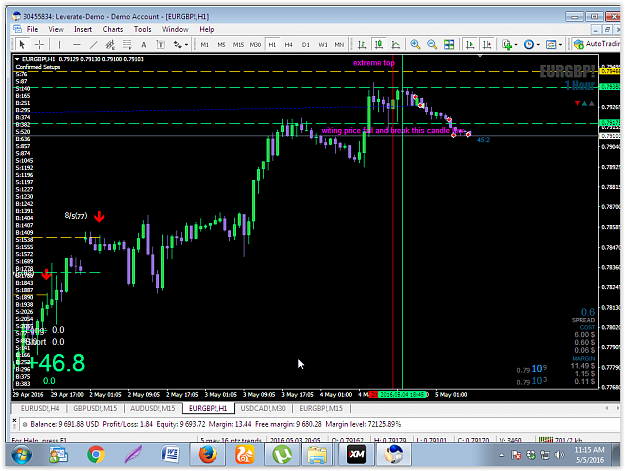
Task: Open the indicators list dropdown
Action: [x=509, y=44]
